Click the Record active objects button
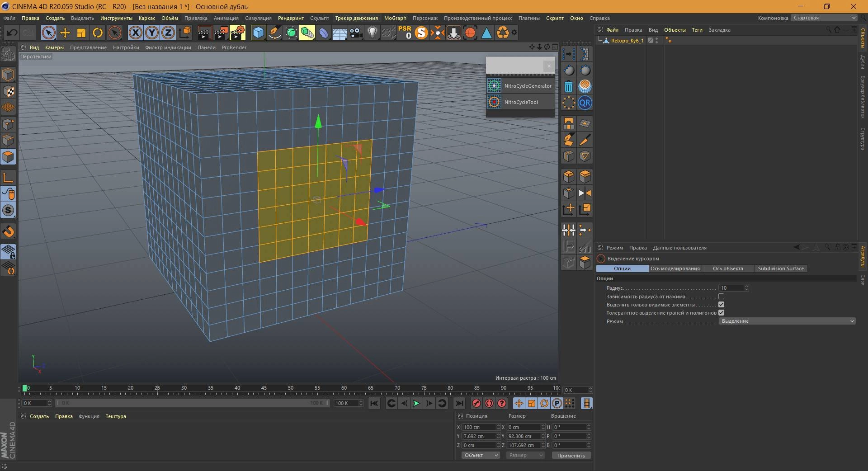The height and width of the screenshot is (471, 868). coord(476,403)
